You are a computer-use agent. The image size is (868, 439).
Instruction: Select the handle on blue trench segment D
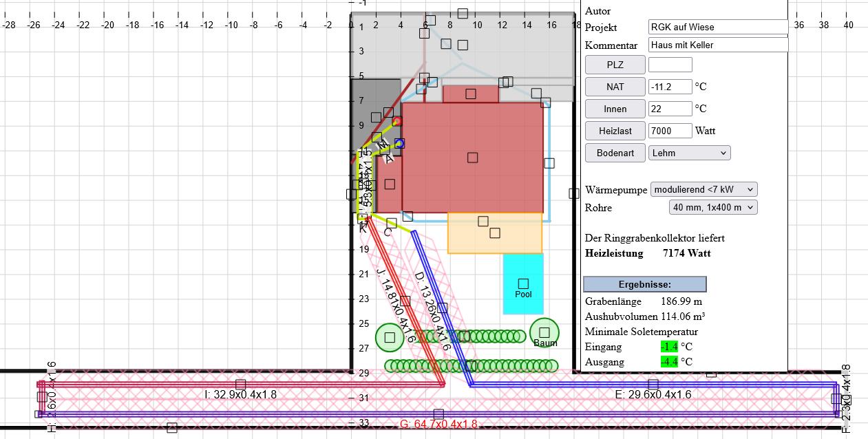click(442, 308)
